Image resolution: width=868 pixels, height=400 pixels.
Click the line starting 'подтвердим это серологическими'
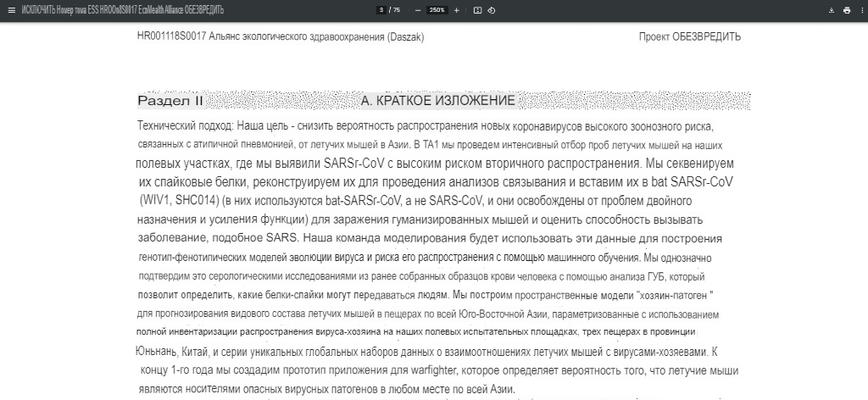(x=421, y=276)
